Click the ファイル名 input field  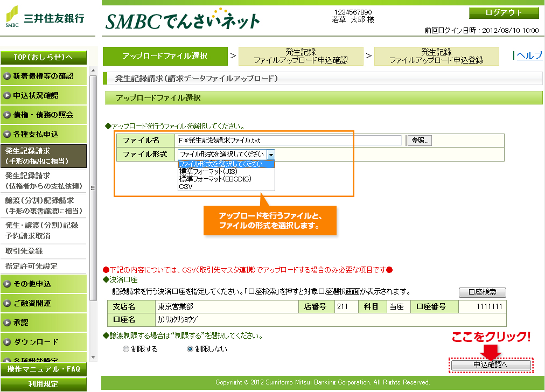click(x=289, y=141)
